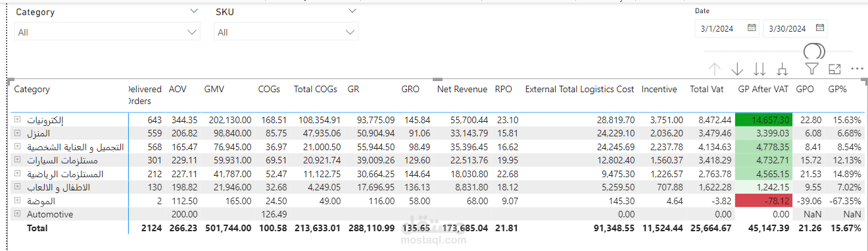The height and width of the screenshot is (251, 868).
Task: Sort by the GR column header
Action: click(353, 90)
